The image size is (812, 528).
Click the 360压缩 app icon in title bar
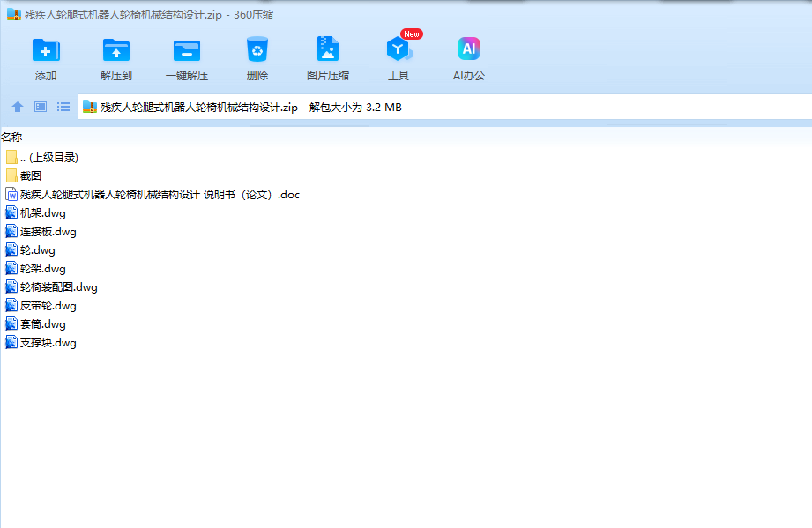tap(14, 14)
